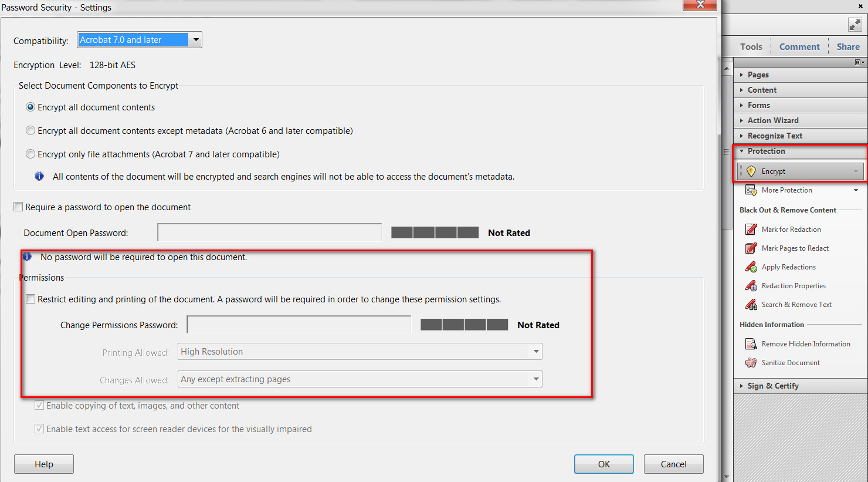
Task: Click the Search & Remove Text icon
Action: 751,305
